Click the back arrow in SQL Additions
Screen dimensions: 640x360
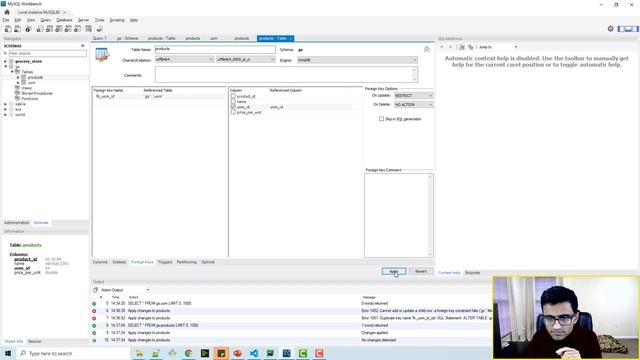pos(442,47)
